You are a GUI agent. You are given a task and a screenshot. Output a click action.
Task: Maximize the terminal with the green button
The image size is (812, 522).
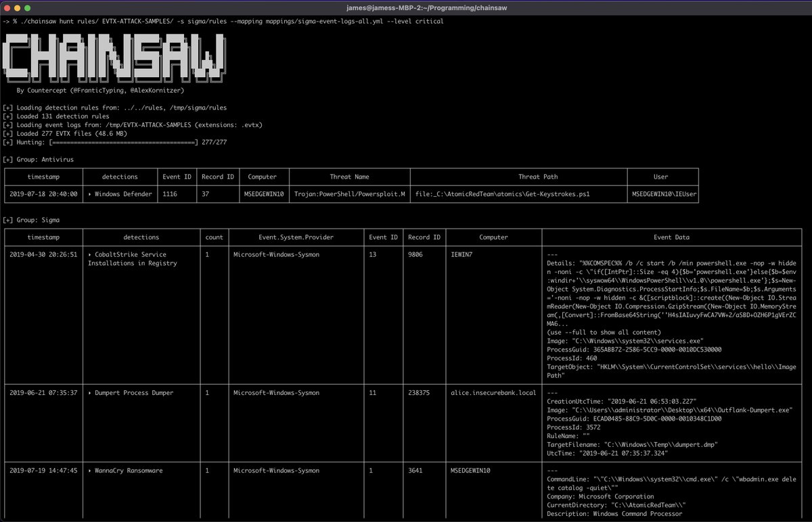point(28,7)
